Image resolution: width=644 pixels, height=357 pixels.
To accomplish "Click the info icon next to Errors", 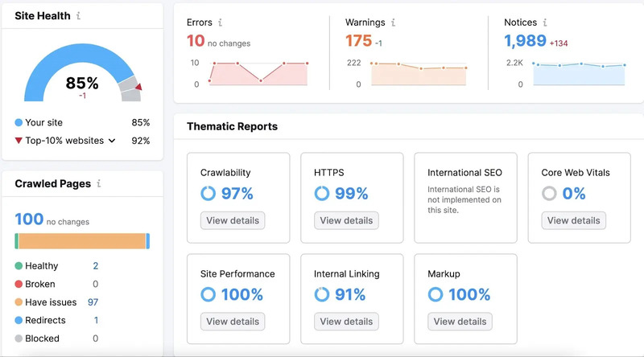I will click(221, 23).
